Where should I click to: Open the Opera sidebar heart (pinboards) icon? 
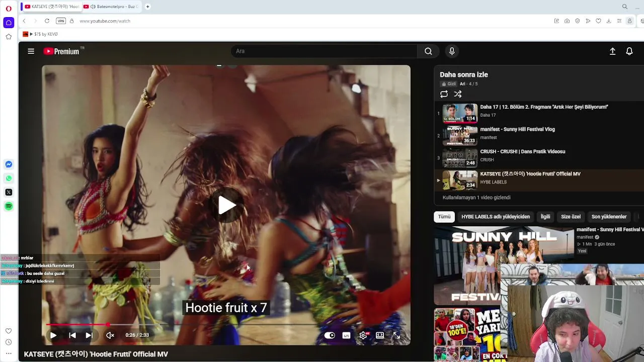9,331
